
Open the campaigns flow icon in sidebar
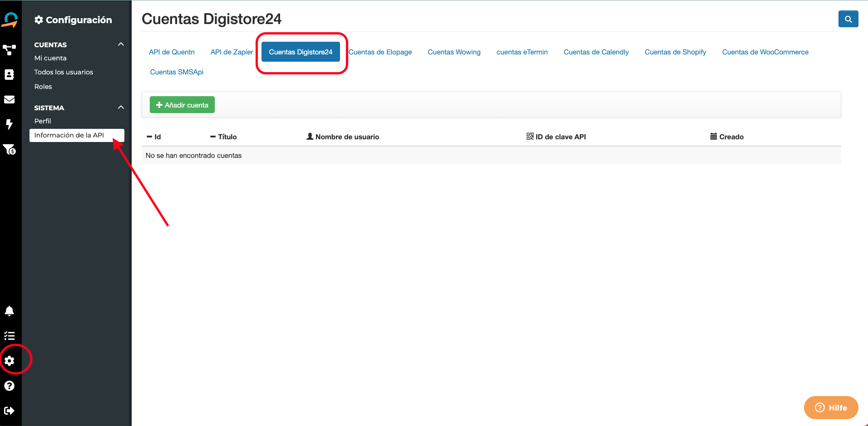tap(10, 49)
